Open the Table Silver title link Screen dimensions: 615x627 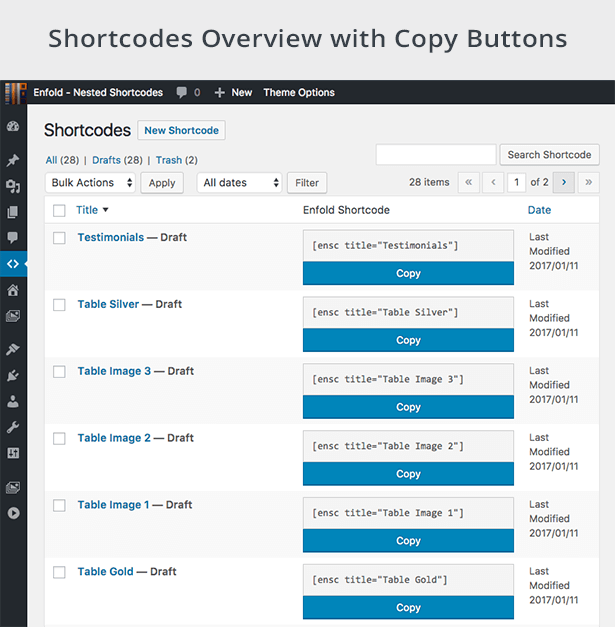coord(108,304)
